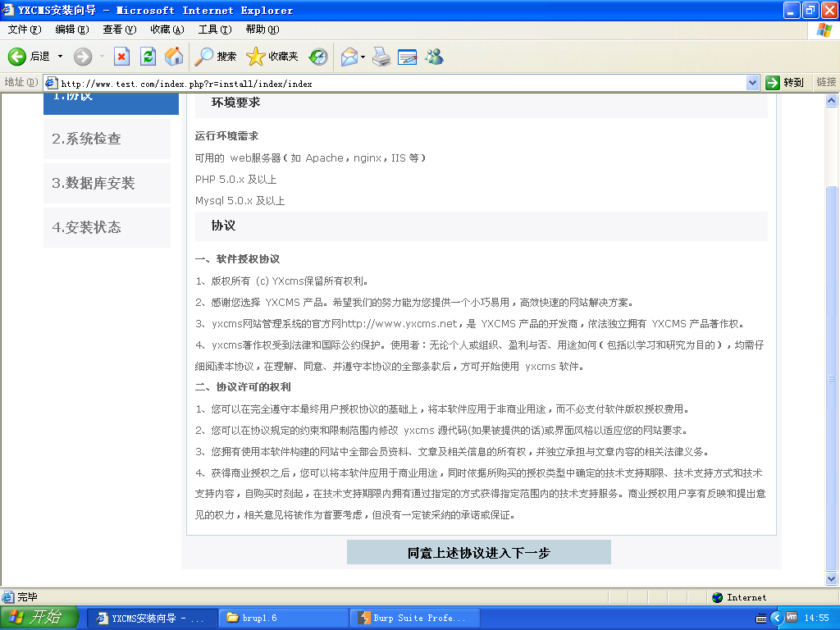Refresh the page with the green arrows icon
Image resolution: width=840 pixels, height=630 pixels.
pos(148,57)
